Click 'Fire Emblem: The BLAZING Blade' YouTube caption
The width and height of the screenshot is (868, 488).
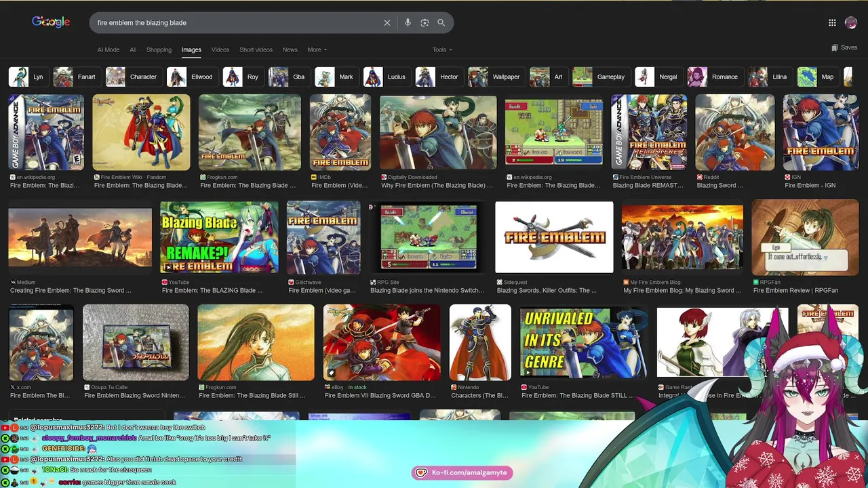(x=212, y=290)
